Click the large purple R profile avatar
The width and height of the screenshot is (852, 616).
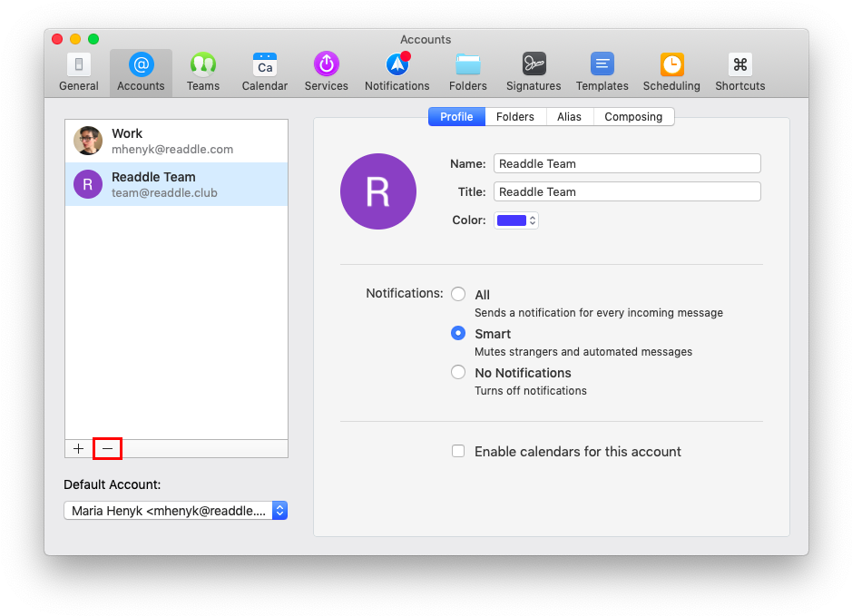click(x=378, y=191)
